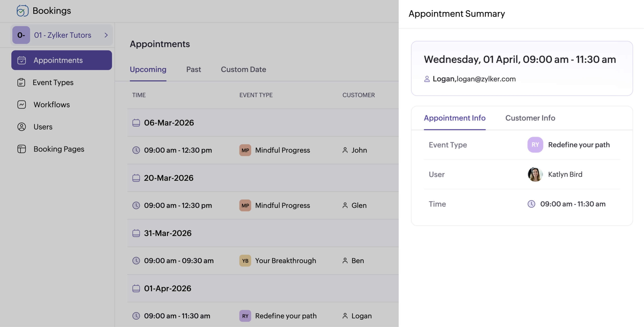
Task: Open Workflows via its chart icon
Action: click(x=21, y=104)
